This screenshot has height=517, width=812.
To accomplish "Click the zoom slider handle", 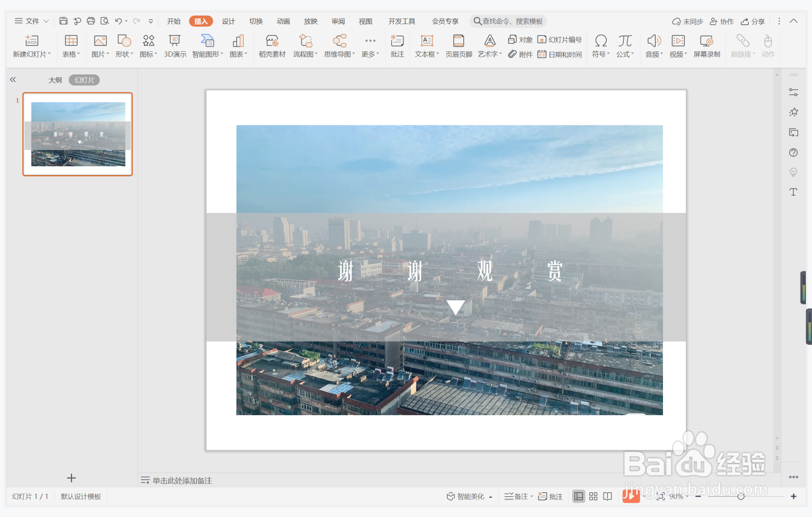I will coord(741,496).
